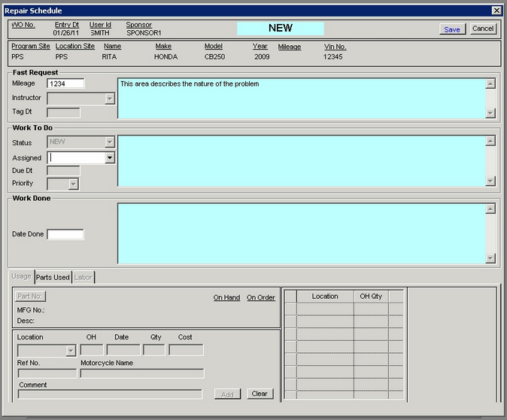The width and height of the screenshot is (507, 420).
Task: Open the Assigned dropdown list
Action: coord(110,158)
